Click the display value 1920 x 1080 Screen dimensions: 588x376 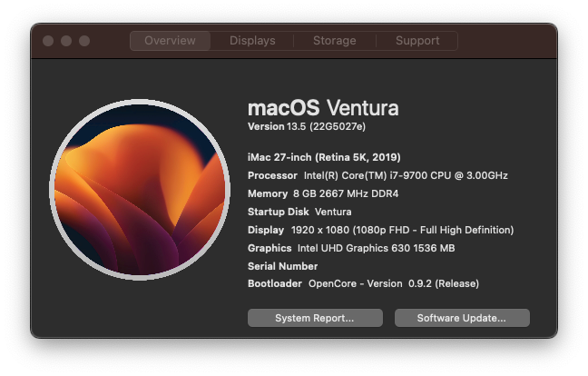402,230
